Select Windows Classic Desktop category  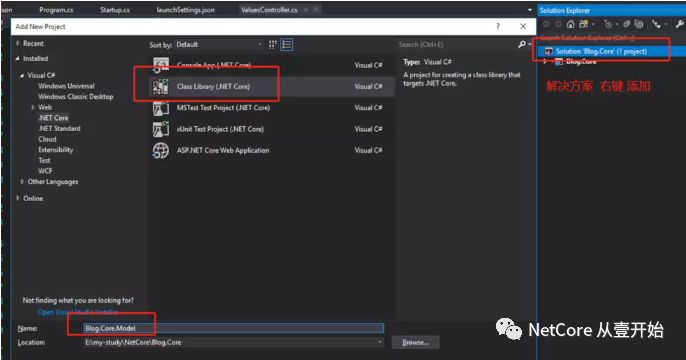tap(76, 97)
